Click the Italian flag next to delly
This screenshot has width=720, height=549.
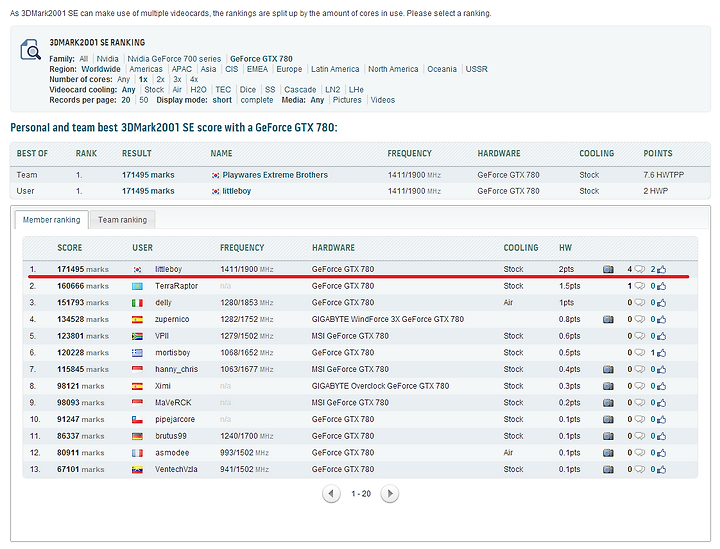(137, 303)
